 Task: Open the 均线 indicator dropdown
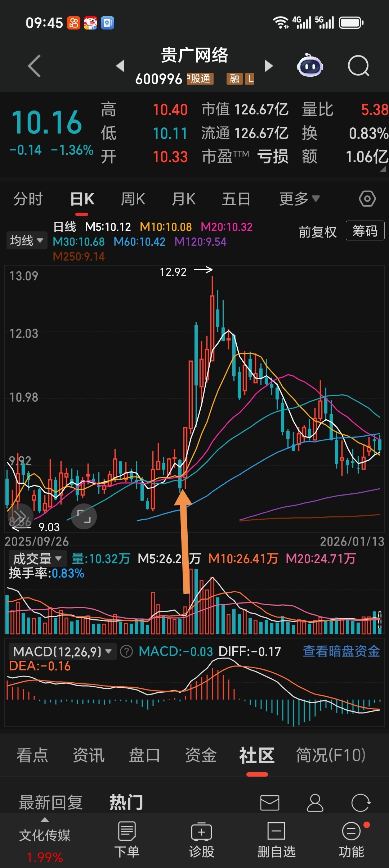coord(27,240)
